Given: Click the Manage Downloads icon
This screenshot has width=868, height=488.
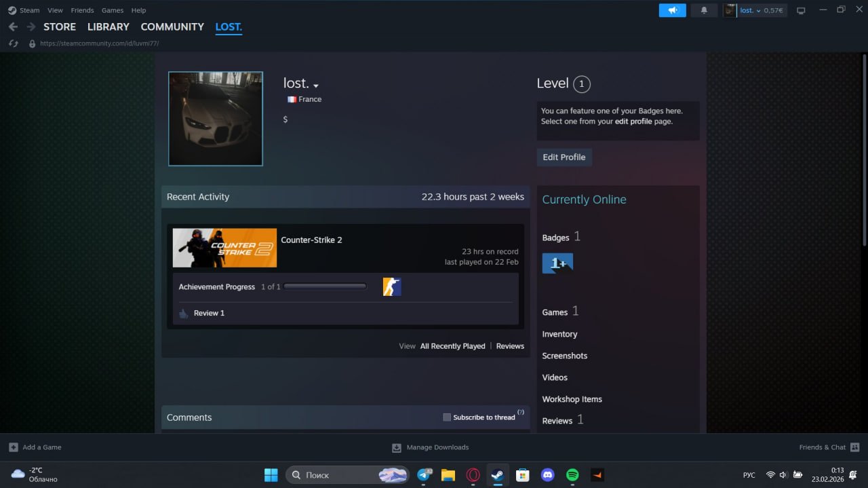Looking at the screenshot, I should [397, 447].
